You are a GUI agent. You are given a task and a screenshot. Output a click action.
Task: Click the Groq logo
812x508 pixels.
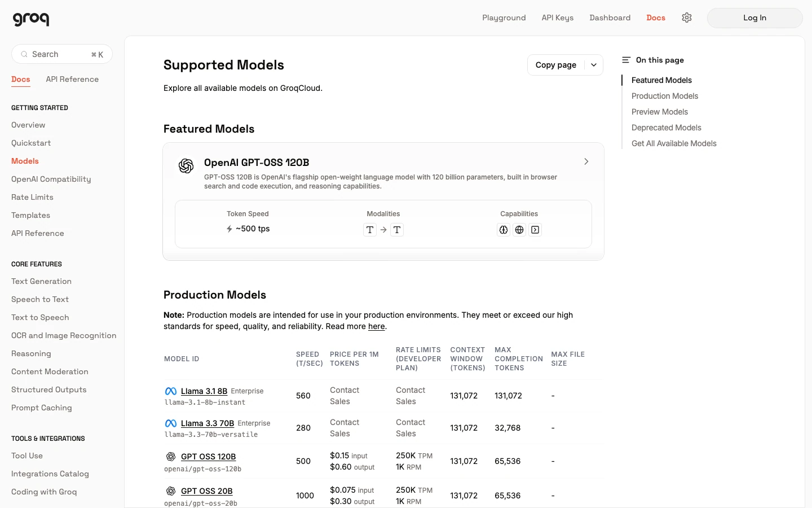(x=31, y=19)
